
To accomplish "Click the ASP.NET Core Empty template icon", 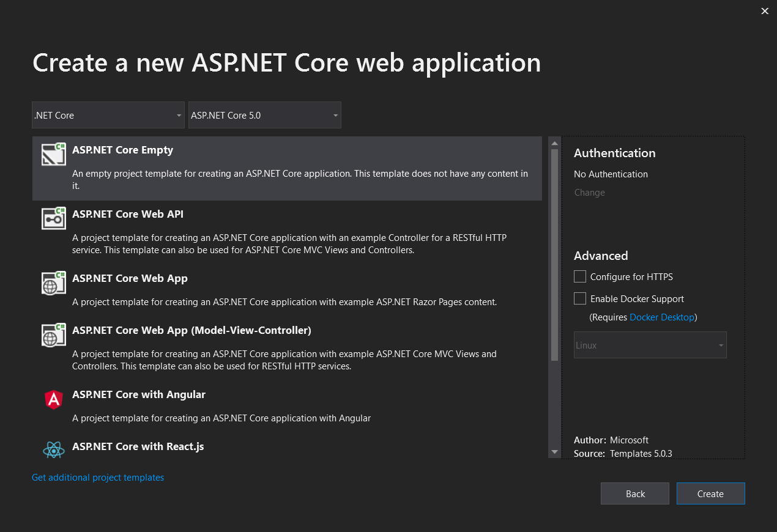I will point(54,155).
